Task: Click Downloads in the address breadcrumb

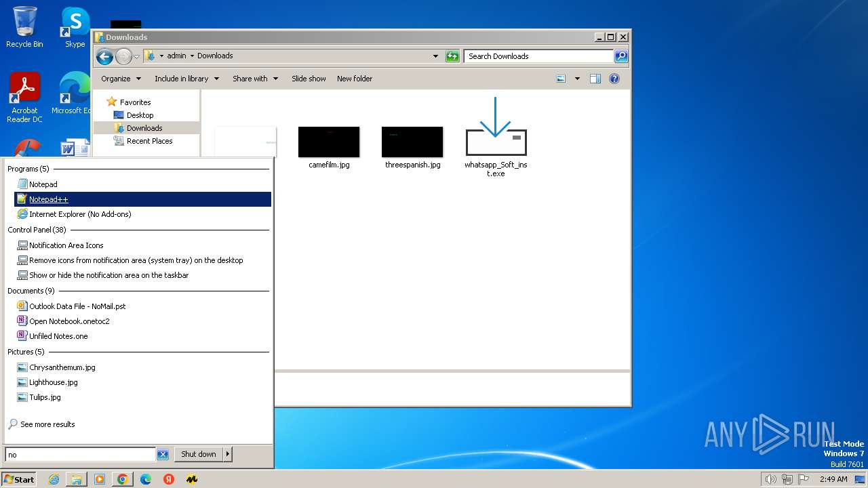Action: point(215,56)
